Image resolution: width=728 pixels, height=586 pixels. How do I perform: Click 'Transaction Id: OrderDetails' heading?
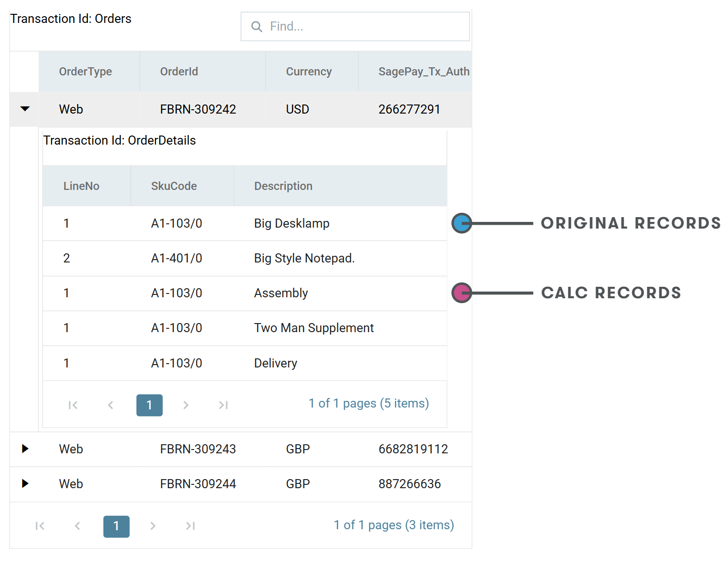point(120,140)
